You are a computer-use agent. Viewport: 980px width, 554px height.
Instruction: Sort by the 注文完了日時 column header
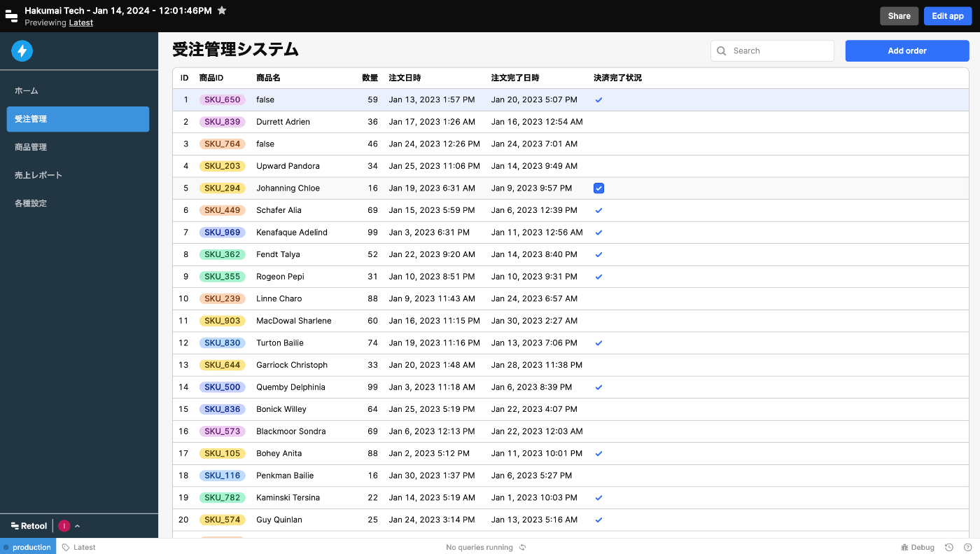click(x=515, y=78)
